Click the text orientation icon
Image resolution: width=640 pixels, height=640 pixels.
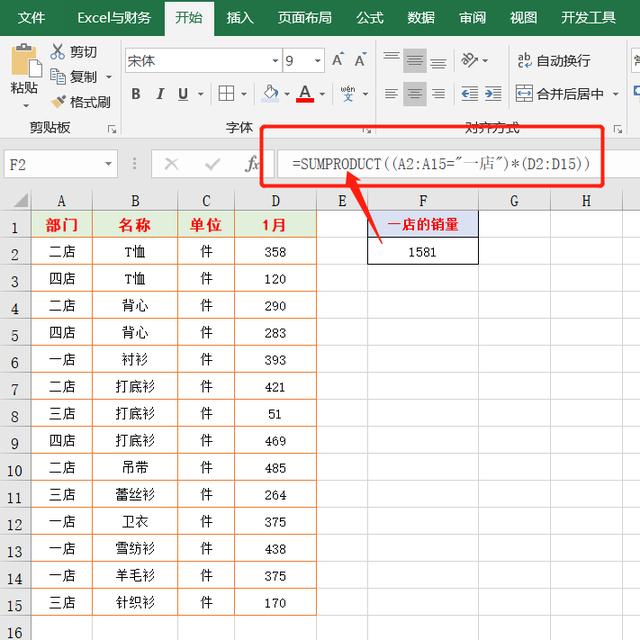(x=469, y=60)
